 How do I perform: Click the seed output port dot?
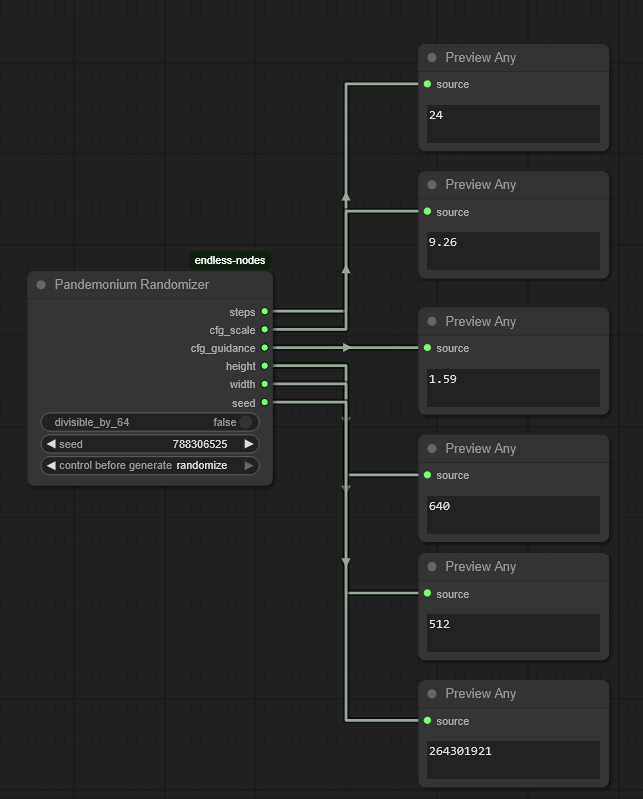pyautogui.click(x=264, y=403)
